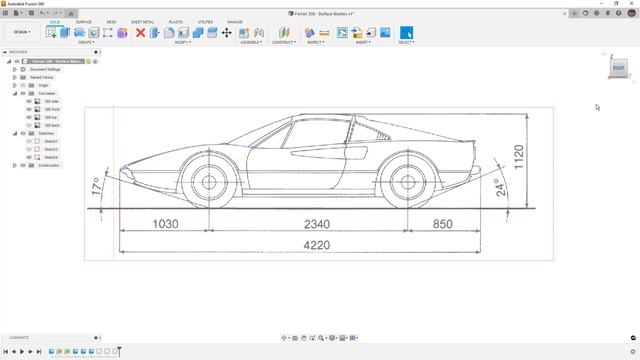Image resolution: width=640 pixels, height=360 pixels.
Task: Toggle visibility of 308 back canvas
Action: (29, 125)
